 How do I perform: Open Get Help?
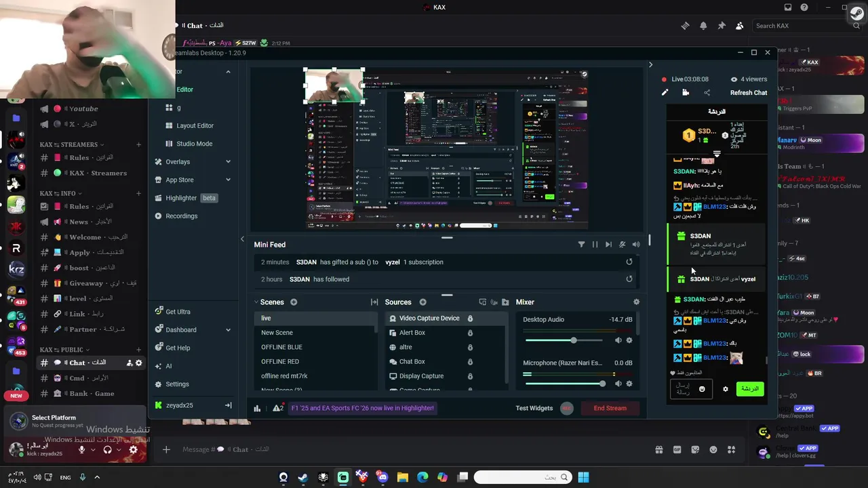pos(173,348)
